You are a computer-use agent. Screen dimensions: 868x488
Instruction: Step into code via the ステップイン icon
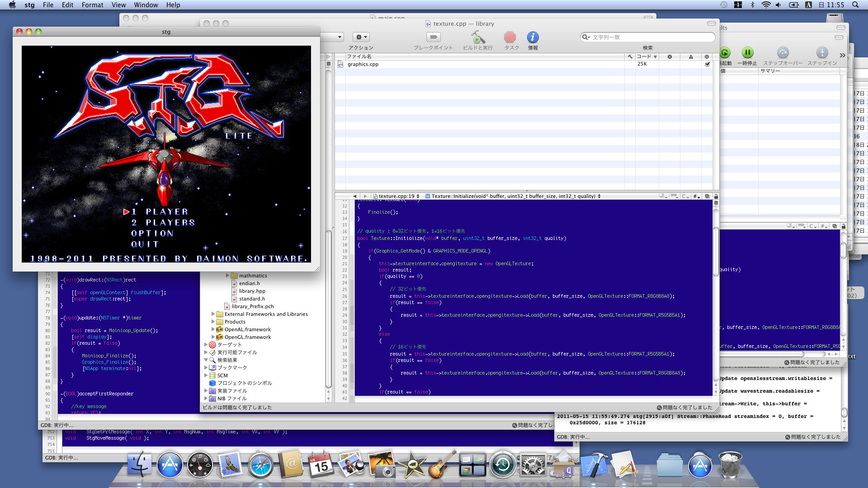[823, 52]
